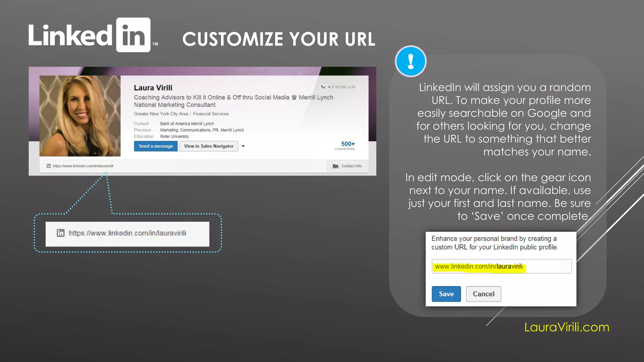The image size is (644, 362).
Task: Click the custom URL input field
Action: point(502,266)
